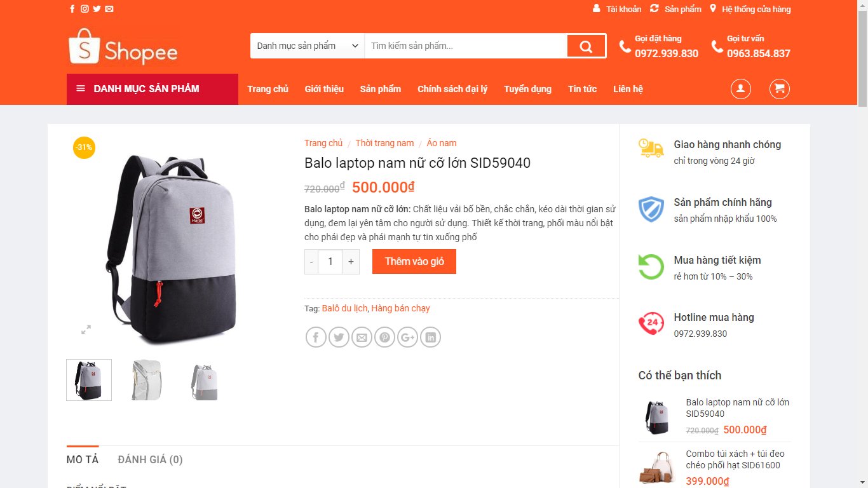Open the Danh mục sản phẩm search dropdown
The height and width of the screenshot is (488, 868).
pos(308,46)
